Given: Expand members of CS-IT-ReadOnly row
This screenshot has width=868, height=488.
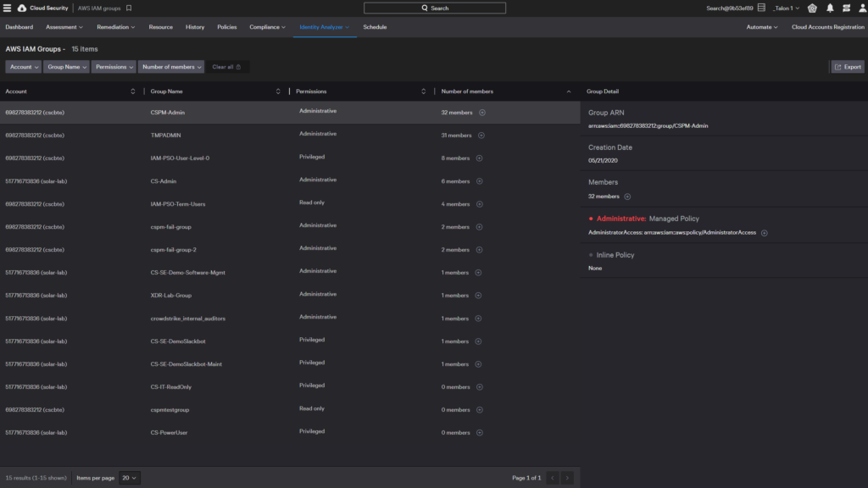Looking at the screenshot, I should point(480,387).
